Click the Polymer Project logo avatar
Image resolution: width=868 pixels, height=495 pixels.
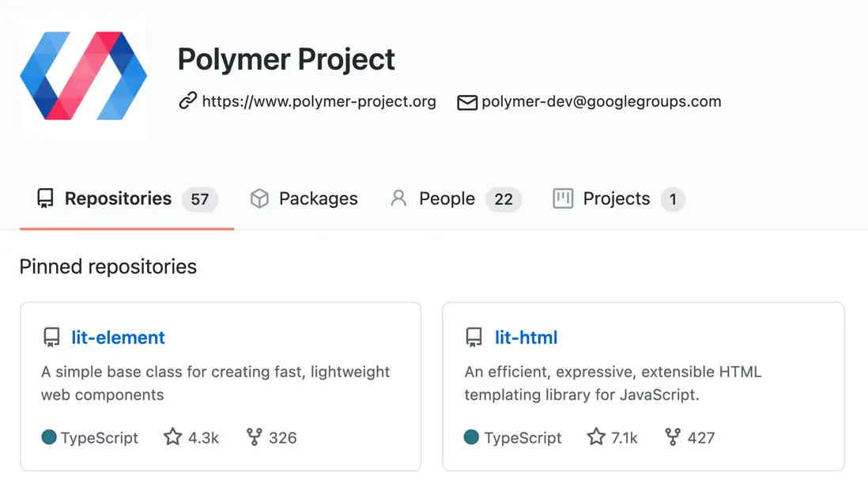click(x=83, y=76)
